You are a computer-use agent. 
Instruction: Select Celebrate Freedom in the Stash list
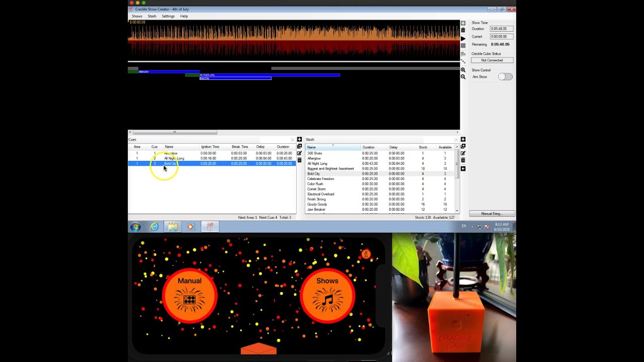coord(380,179)
